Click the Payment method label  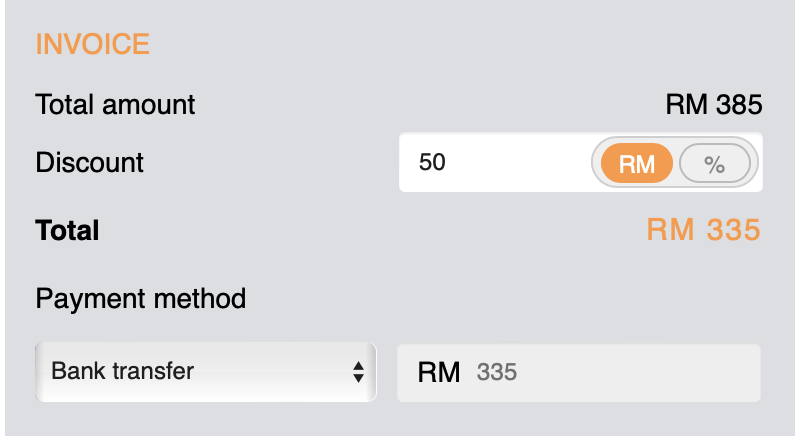tap(140, 298)
